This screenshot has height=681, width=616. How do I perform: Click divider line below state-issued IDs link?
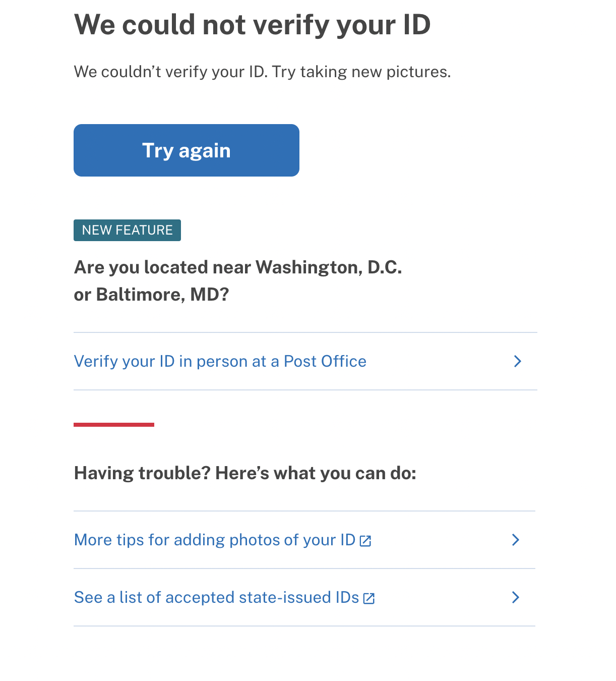pos(304,626)
